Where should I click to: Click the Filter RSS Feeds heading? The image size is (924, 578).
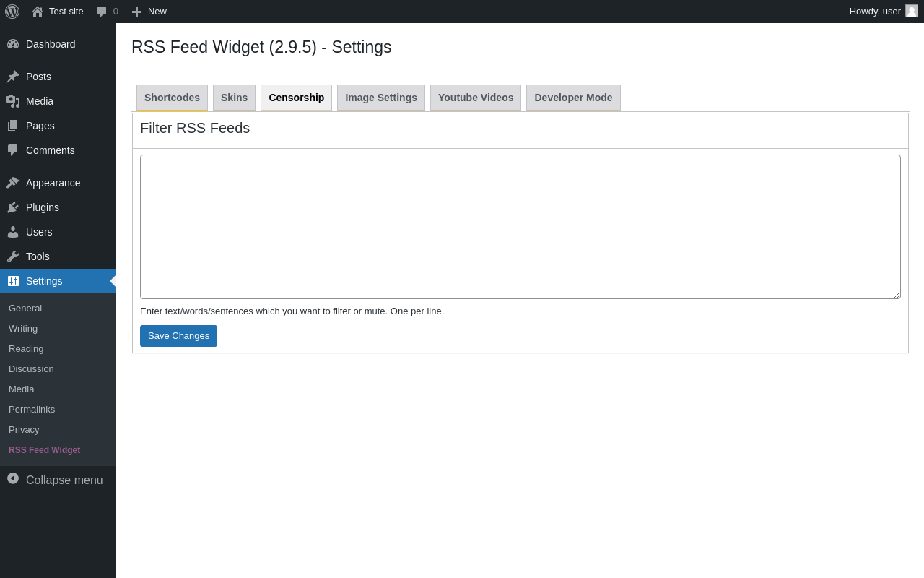195,128
